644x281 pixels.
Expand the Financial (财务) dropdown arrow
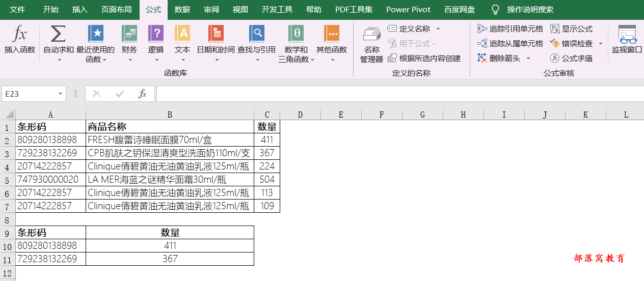tap(129, 60)
